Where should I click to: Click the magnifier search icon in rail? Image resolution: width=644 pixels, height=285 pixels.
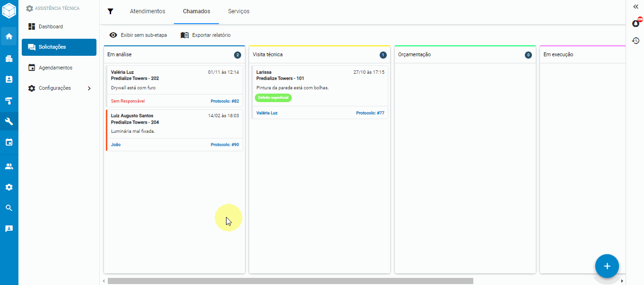coord(9,208)
